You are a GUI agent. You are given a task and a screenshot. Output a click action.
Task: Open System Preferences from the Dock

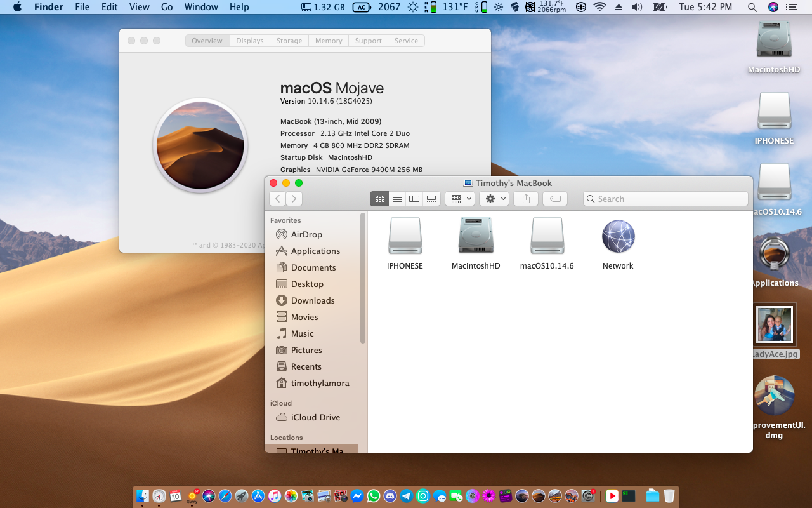click(x=588, y=496)
